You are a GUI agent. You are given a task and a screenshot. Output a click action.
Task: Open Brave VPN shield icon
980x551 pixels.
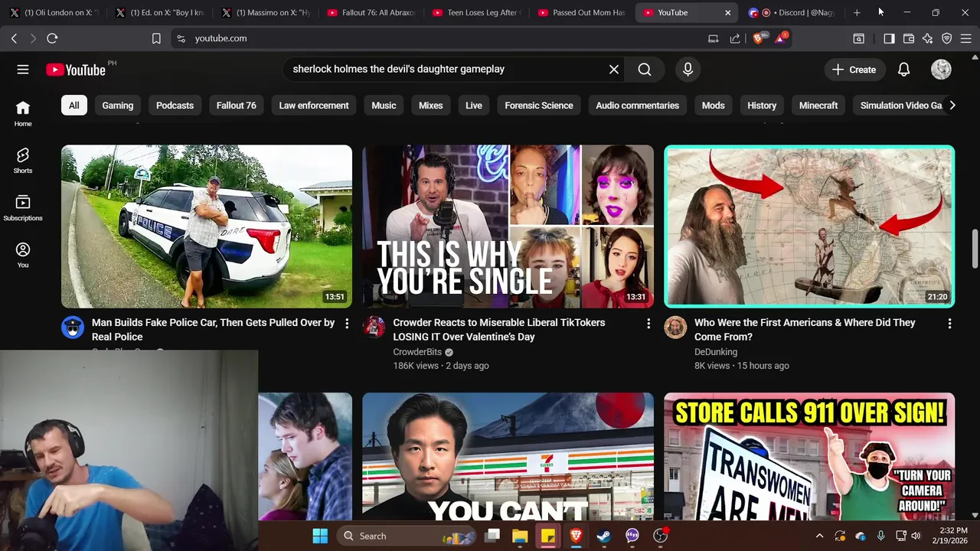(x=947, y=38)
